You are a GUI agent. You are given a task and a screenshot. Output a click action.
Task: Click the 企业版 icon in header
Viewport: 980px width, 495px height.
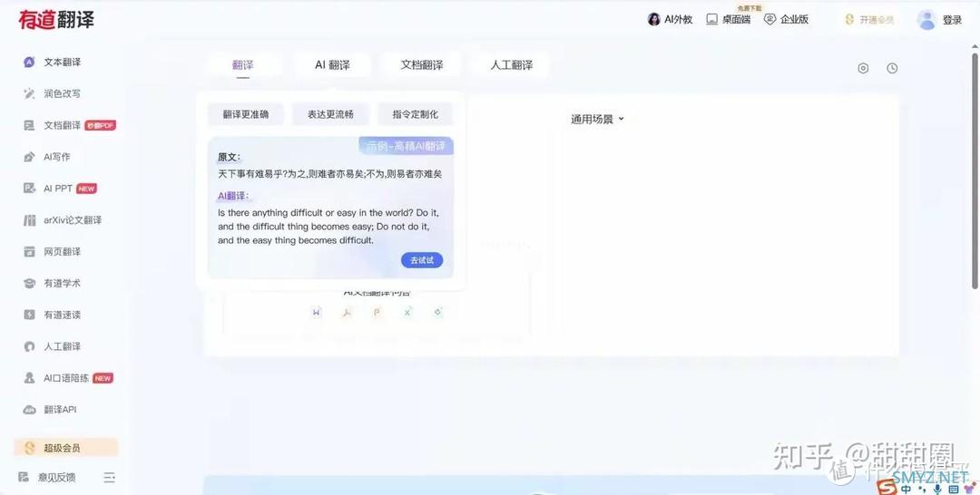(x=770, y=19)
